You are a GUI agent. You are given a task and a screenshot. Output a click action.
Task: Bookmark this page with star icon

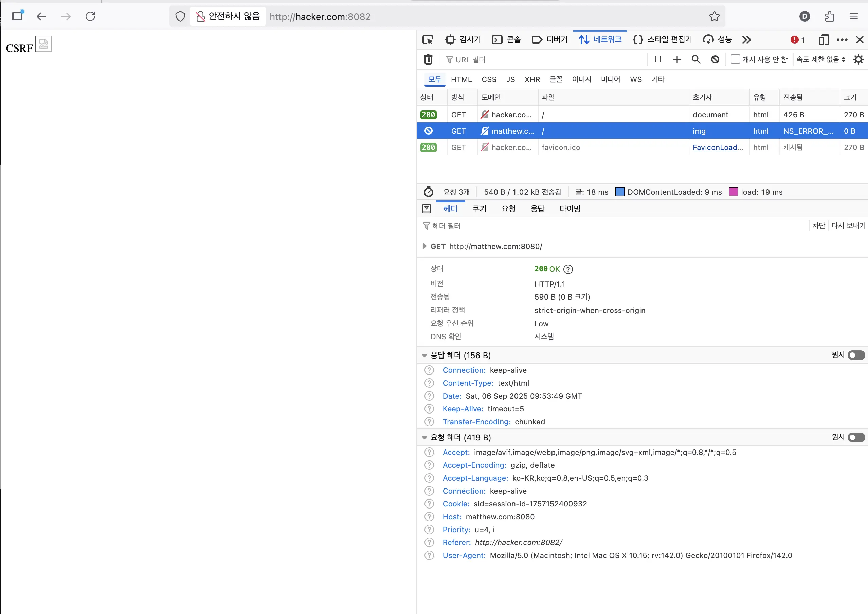tap(714, 16)
